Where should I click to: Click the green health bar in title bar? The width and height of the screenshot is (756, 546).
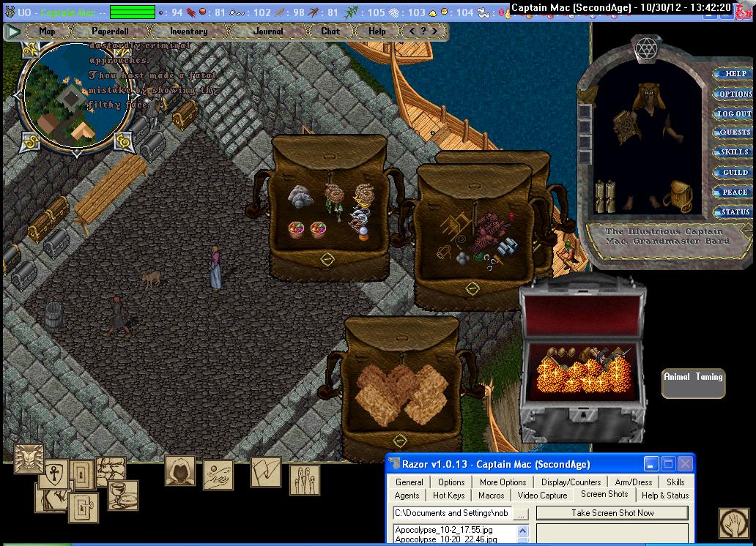(x=132, y=12)
